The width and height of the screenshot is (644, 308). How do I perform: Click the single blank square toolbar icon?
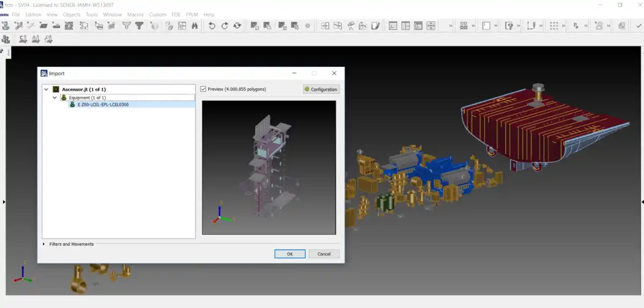pos(487,26)
